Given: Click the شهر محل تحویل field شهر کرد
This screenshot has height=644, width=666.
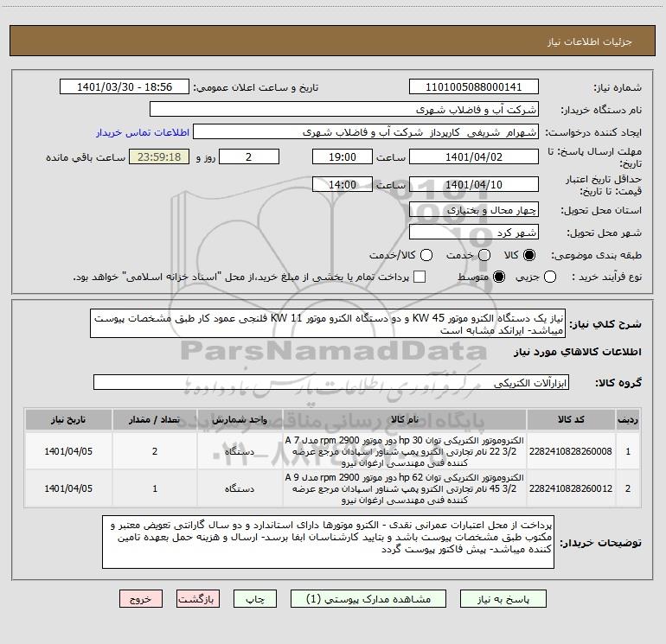Looking at the screenshot, I should pos(474,233).
